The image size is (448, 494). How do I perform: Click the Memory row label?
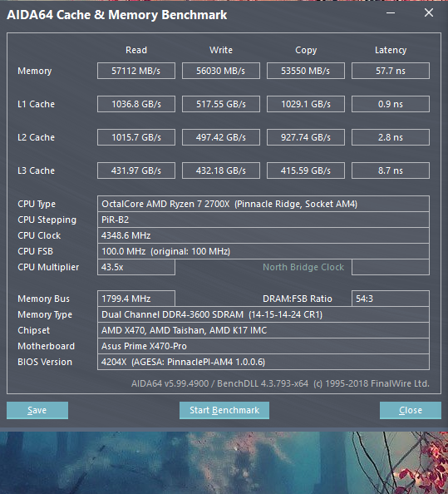coord(35,71)
